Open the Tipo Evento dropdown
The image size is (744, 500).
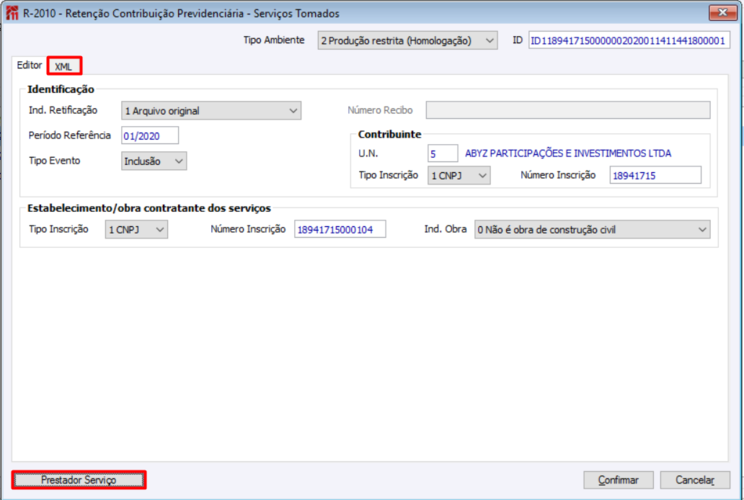pos(154,161)
